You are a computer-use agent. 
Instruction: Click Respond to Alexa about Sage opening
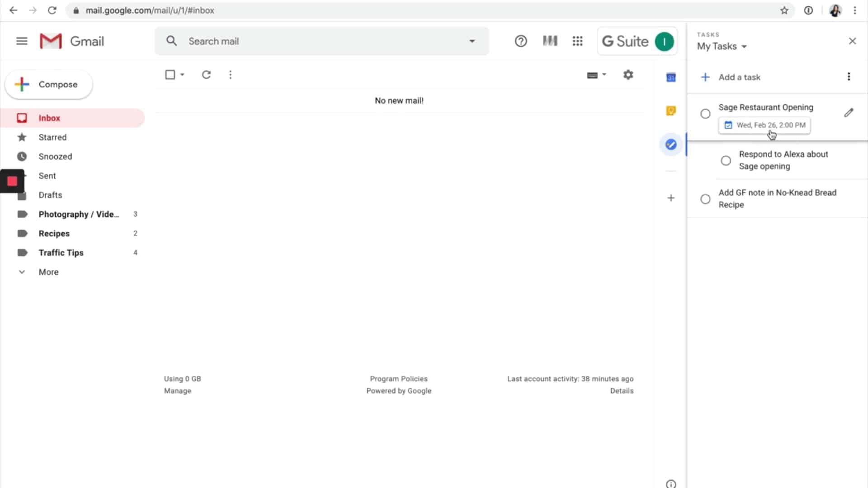pos(783,160)
